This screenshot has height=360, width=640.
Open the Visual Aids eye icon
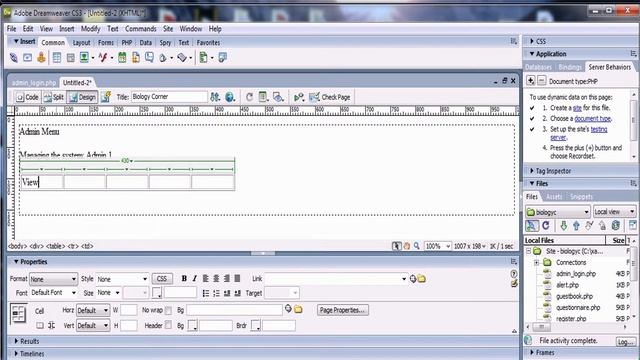278,97
